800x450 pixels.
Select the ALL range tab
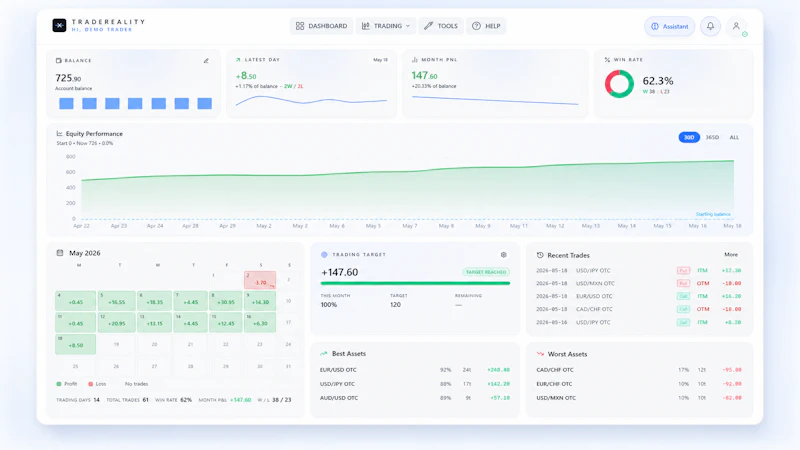coord(734,137)
